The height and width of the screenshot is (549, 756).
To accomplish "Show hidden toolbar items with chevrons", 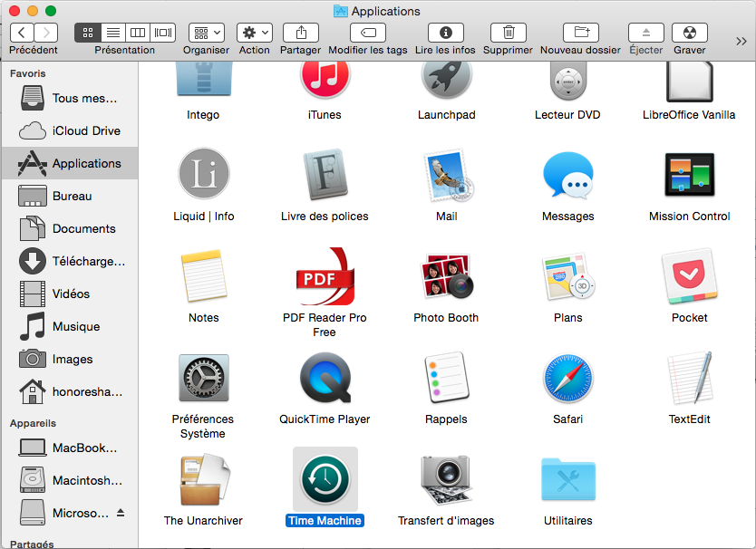I will coord(741,42).
